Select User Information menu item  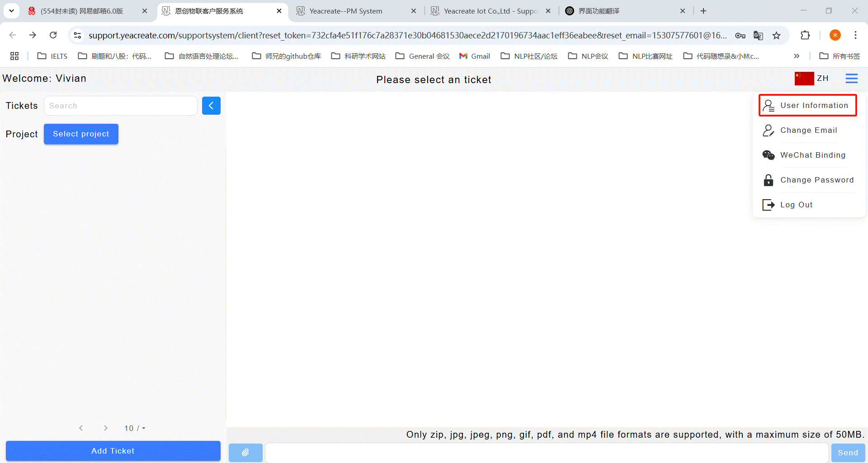808,105
